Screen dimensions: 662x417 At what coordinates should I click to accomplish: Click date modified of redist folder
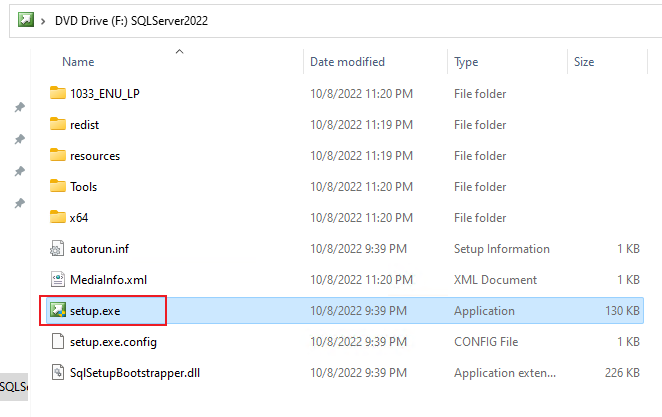tap(361, 125)
